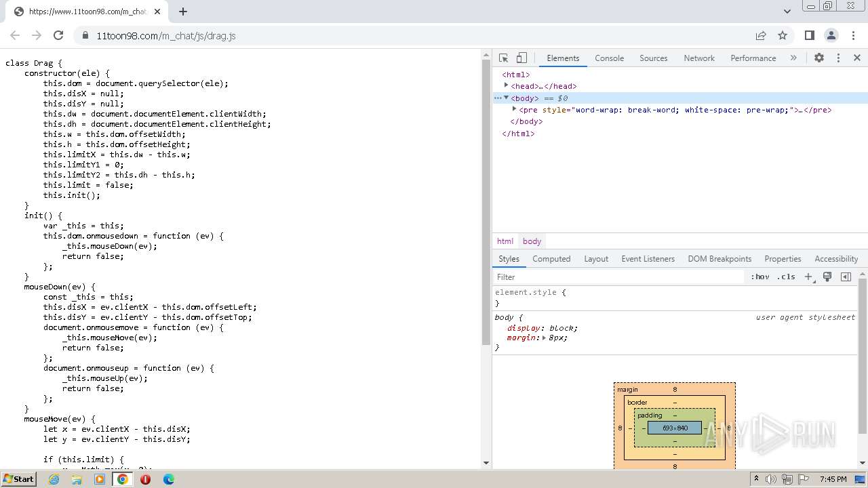868x488 pixels.
Task: Go forward to next page
Action: (37, 35)
